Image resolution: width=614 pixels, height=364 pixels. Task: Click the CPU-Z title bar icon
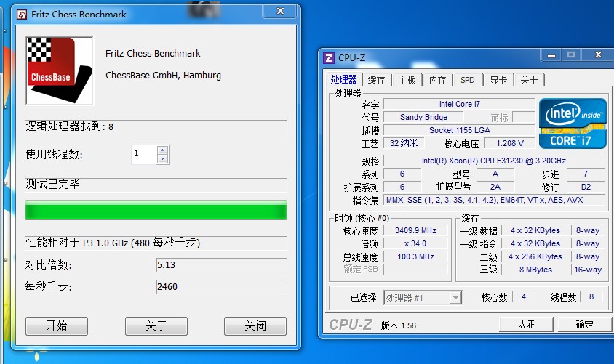click(x=329, y=58)
